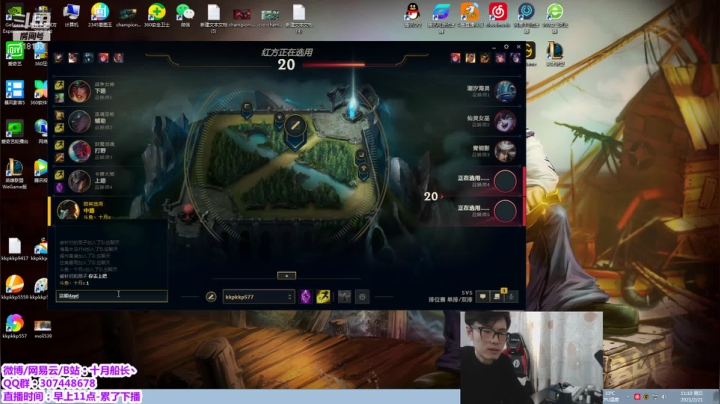720x404 pixels.
Task: Open the kkpkkp9417 file on desktop
Action: [x=15, y=249]
